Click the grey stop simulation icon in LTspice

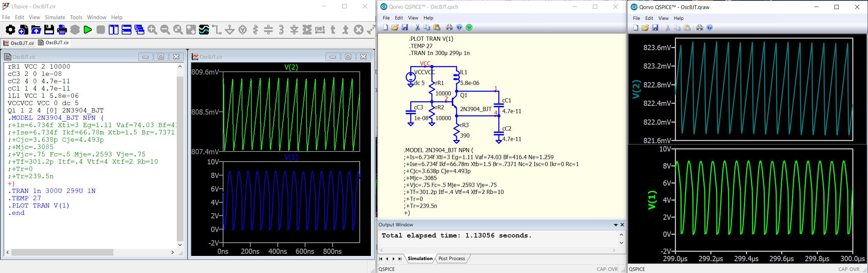101,30
